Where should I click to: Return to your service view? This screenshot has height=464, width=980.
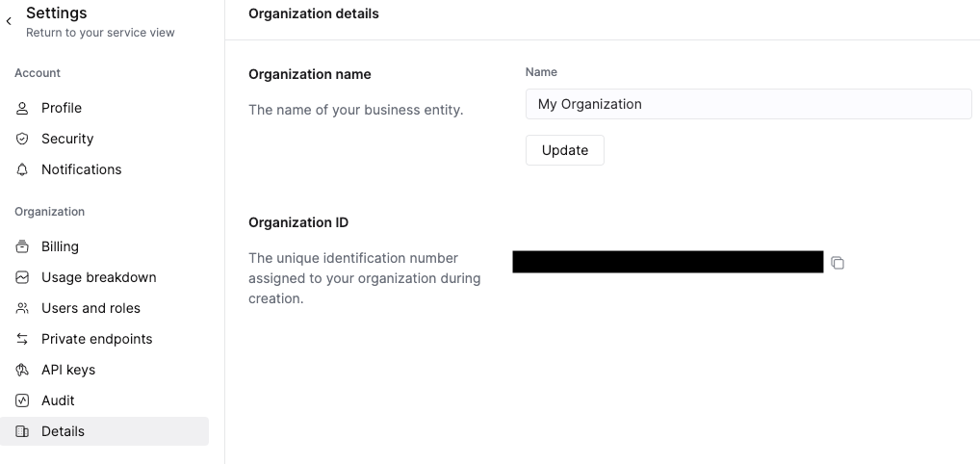[x=100, y=33]
